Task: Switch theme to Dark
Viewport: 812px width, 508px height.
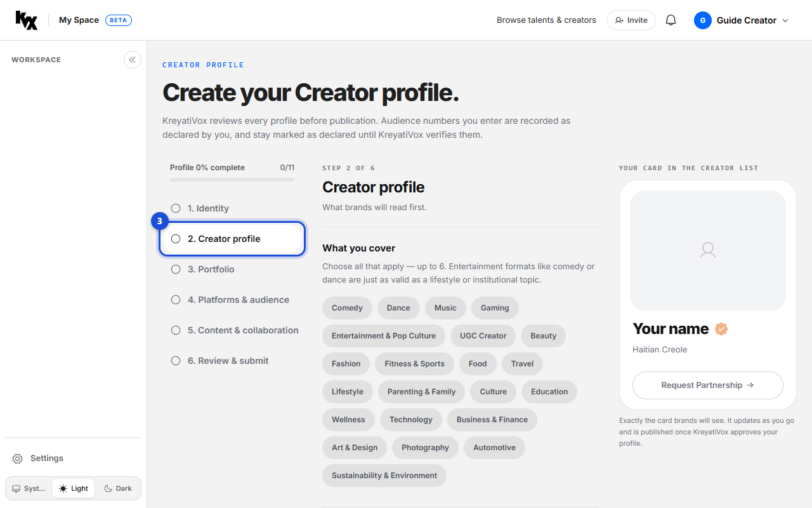Action: pos(118,488)
